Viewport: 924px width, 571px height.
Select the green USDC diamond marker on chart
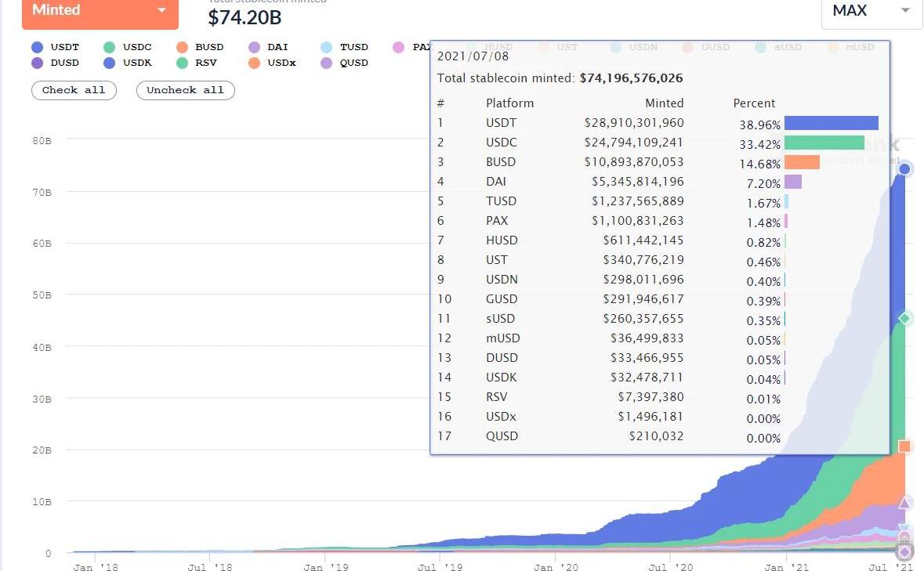coord(904,319)
